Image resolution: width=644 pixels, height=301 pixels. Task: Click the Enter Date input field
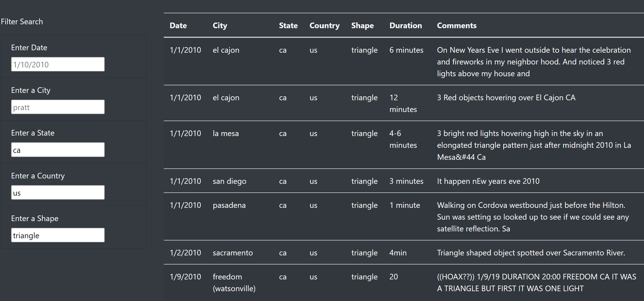[58, 64]
